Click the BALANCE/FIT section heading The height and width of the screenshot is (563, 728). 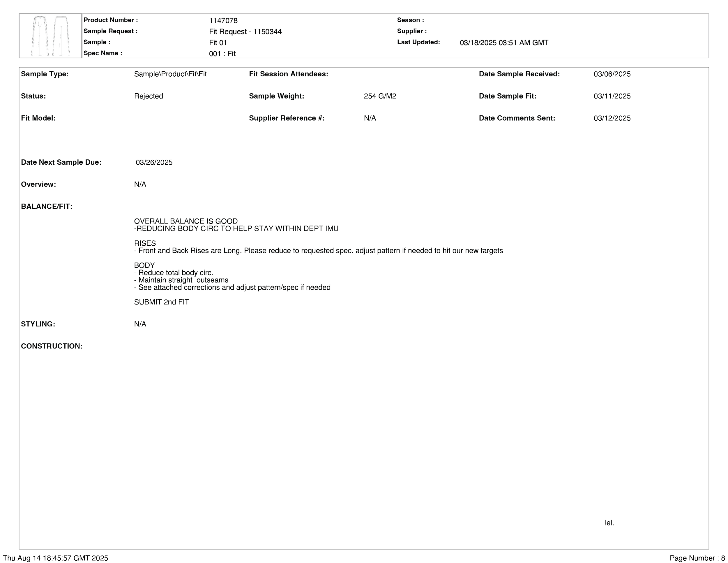[x=46, y=206]
